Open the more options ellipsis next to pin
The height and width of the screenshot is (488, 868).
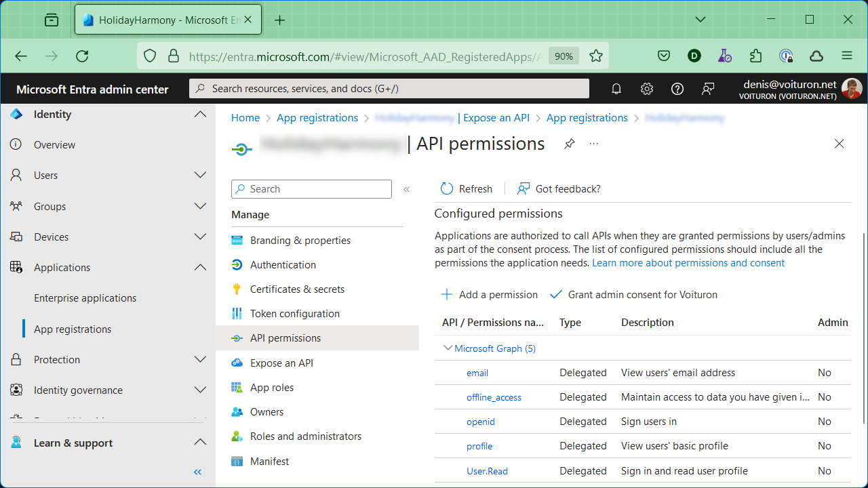pos(594,144)
